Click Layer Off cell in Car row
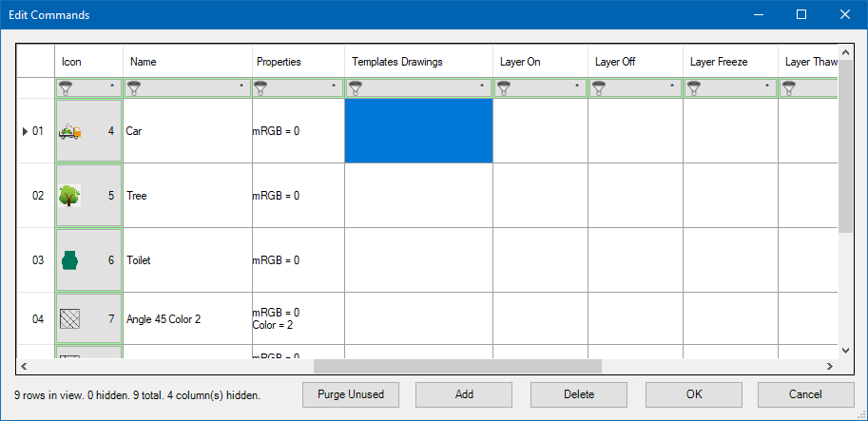Viewport: 868px width, 421px height. tap(635, 131)
